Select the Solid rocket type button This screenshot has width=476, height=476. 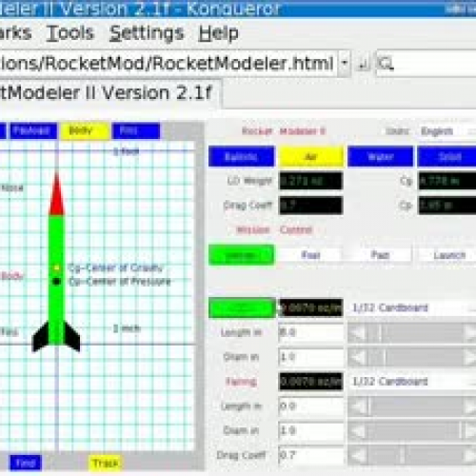pos(446,156)
